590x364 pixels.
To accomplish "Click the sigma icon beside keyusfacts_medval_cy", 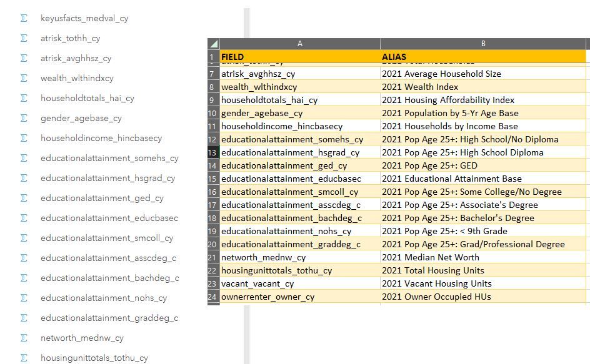I will pyautogui.click(x=23, y=19).
